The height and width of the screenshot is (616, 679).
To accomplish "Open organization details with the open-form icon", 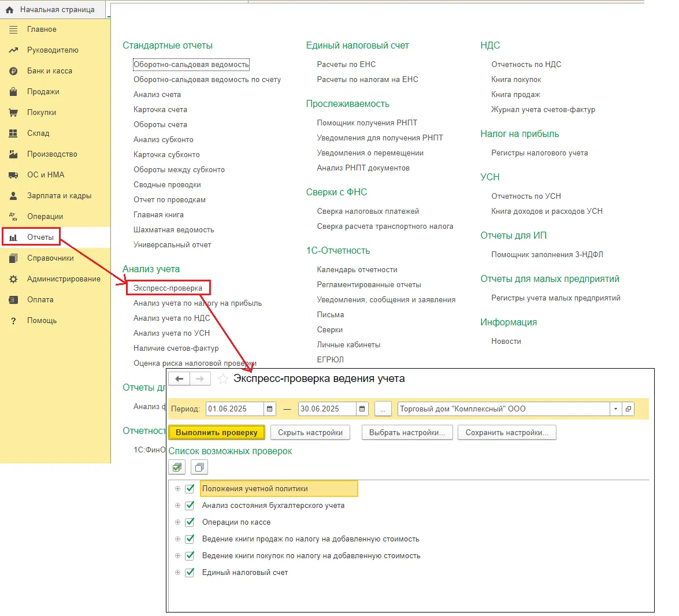I will pyautogui.click(x=628, y=409).
